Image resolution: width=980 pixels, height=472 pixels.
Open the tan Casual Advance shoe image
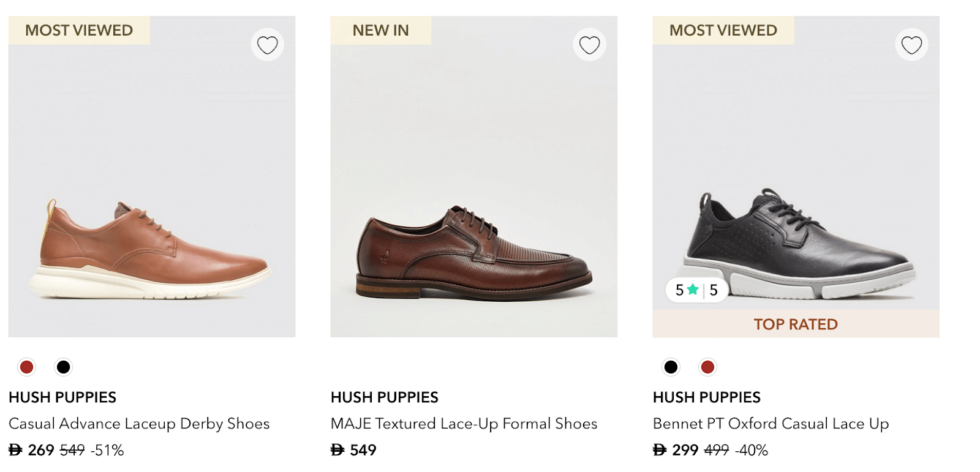click(151, 251)
